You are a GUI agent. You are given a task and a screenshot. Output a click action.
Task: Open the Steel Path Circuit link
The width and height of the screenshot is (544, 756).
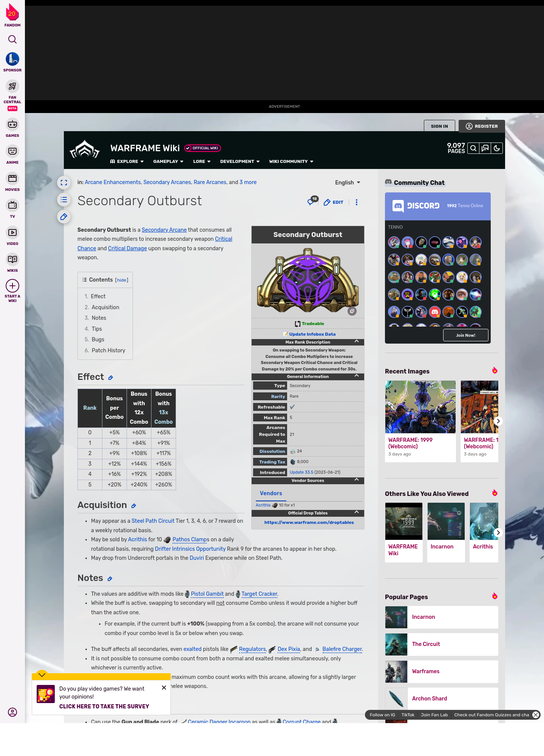coord(153,521)
